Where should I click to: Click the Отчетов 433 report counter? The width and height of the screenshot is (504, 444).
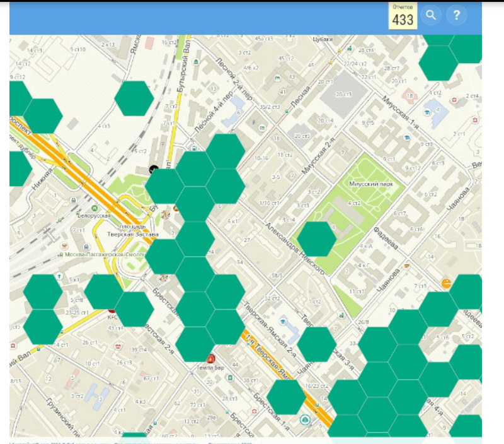[x=403, y=16]
